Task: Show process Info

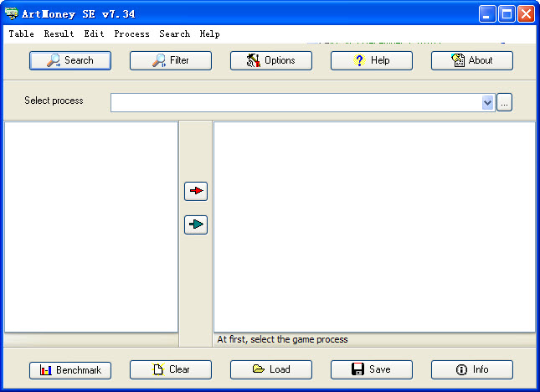Action: (x=472, y=369)
